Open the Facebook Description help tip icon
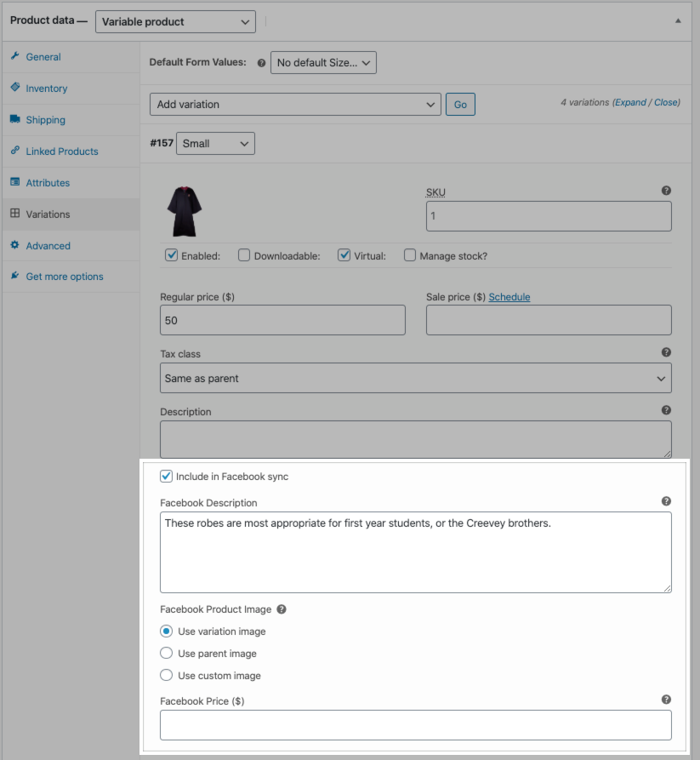The image size is (700, 760). coord(666,501)
